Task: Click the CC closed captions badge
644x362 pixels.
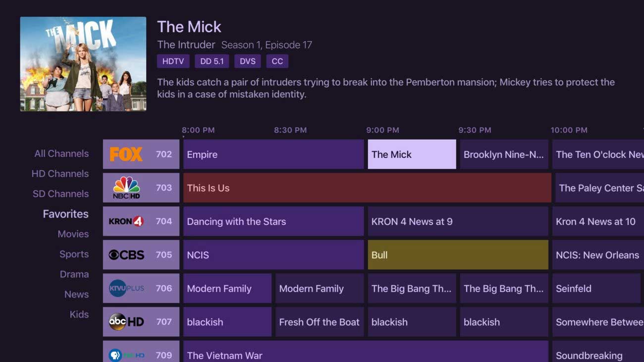Action: pyautogui.click(x=277, y=61)
